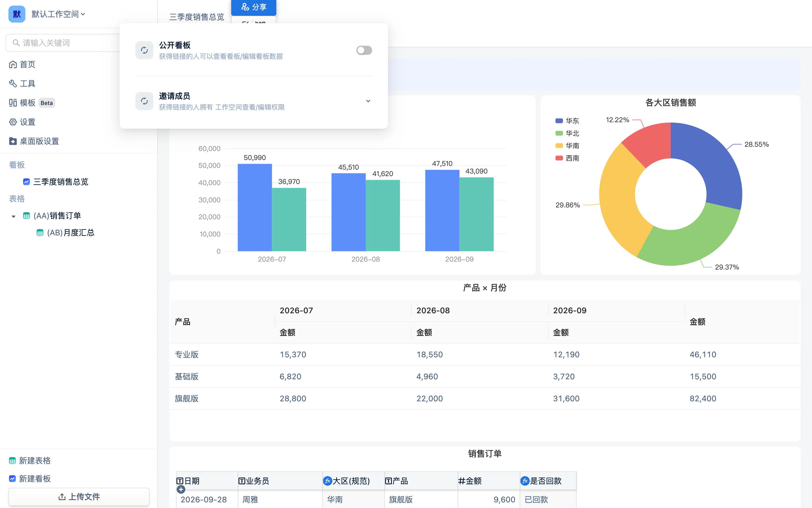The image size is (812, 508).
Task: Toggle the 华北 legend swatch
Action: 559,133
